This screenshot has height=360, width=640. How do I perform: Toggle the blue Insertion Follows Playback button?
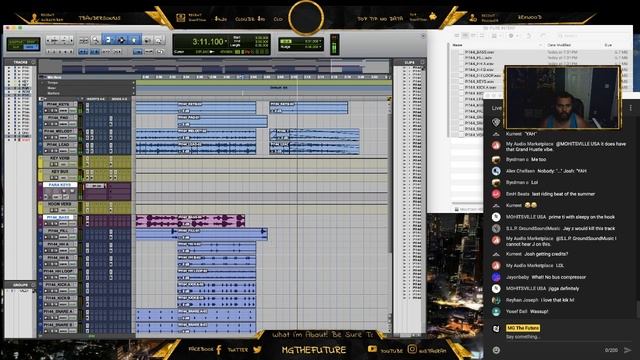138,52
